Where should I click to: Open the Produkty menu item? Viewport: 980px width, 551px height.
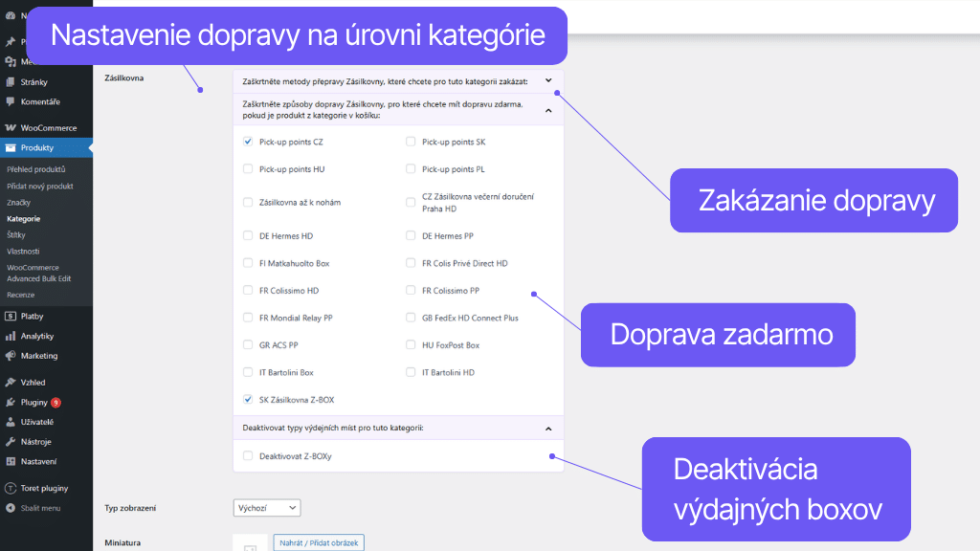[x=37, y=147]
